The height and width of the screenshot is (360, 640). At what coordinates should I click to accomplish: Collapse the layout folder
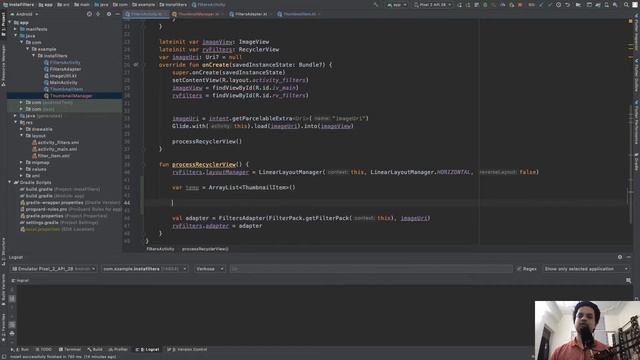point(21,136)
